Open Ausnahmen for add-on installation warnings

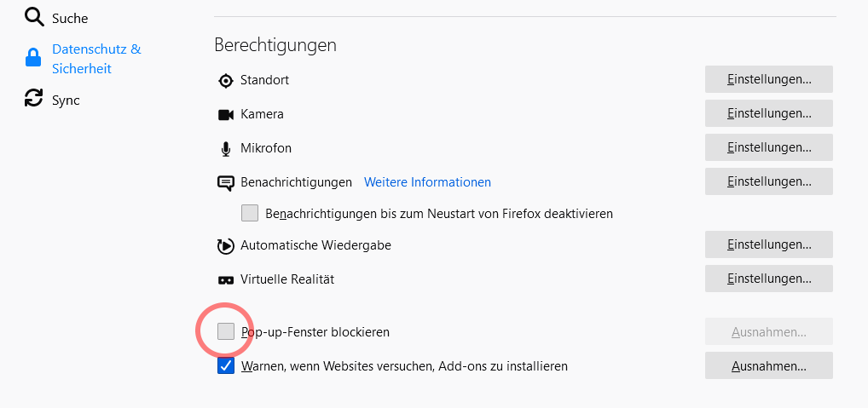pyautogui.click(x=769, y=365)
